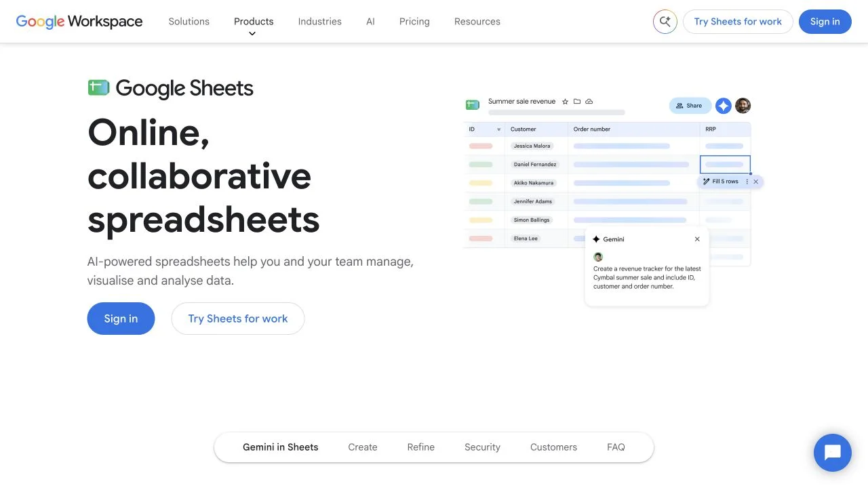Viewport: 868px width, 488px height.
Task: Click the Summer sale revenue title
Action: pos(522,102)
